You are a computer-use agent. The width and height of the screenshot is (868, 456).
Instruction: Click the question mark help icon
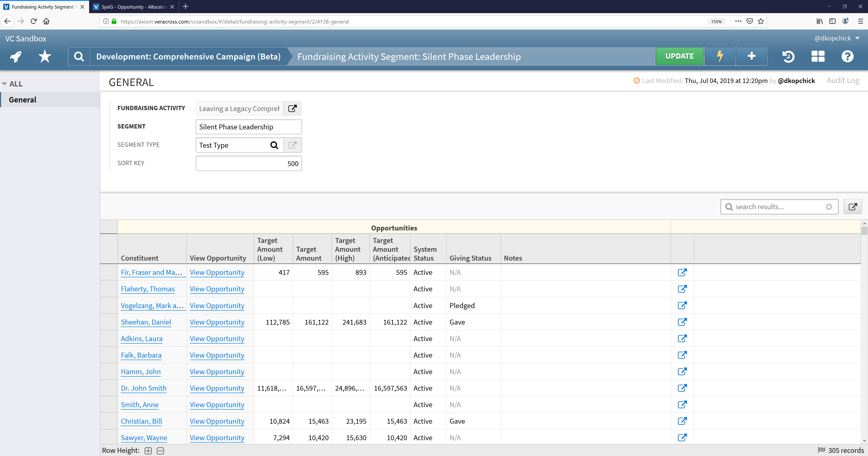pos(847,57)
